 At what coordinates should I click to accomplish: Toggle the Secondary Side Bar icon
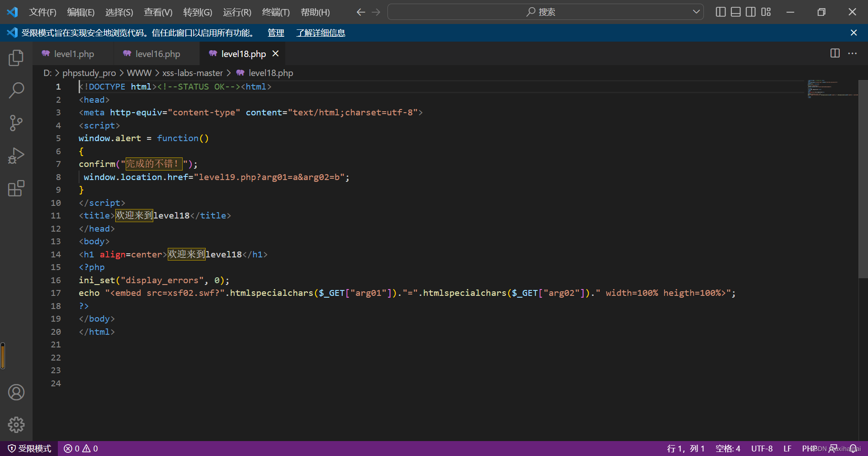pyautogui.click(x=750, y=12)
